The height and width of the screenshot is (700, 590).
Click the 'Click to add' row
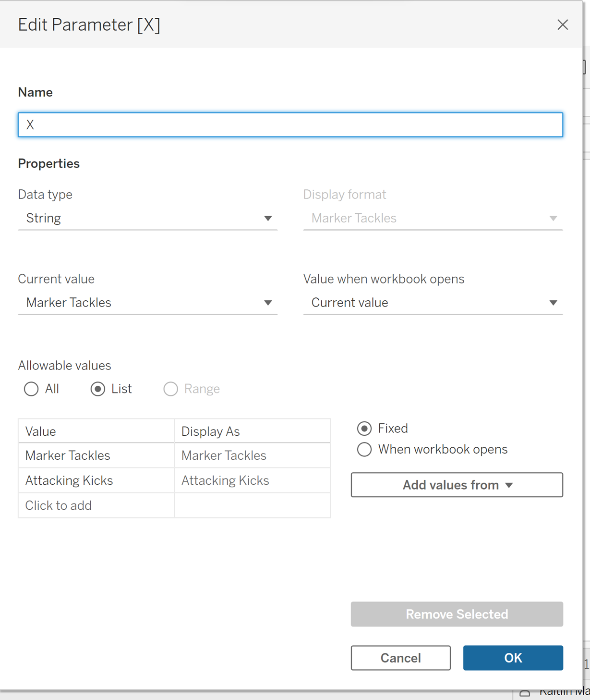pos(96,505)
